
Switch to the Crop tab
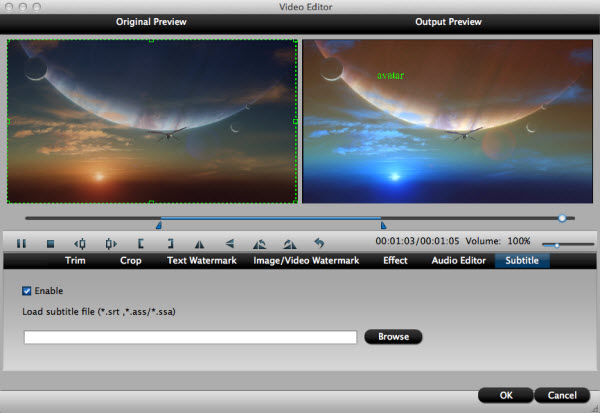point(130,261)
